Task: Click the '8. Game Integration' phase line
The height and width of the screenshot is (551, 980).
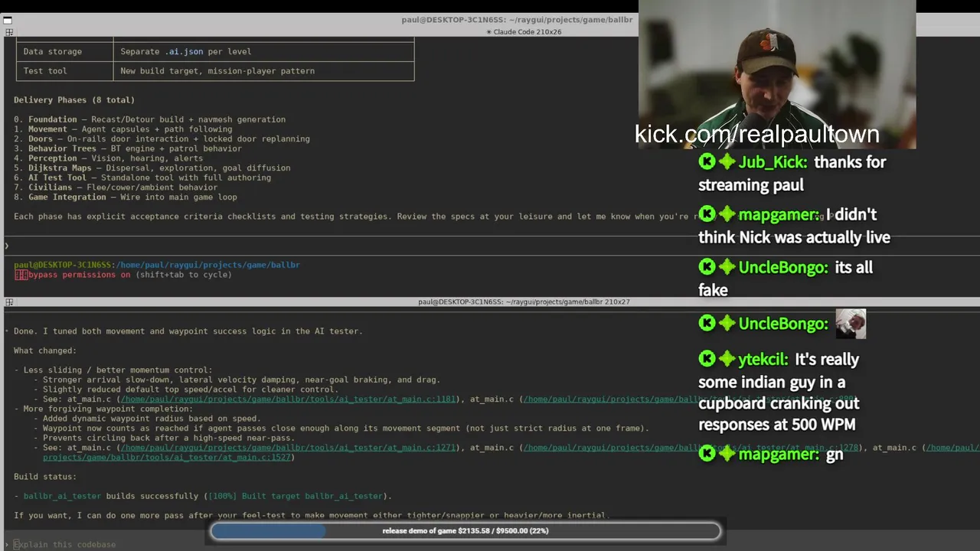Action: pyautogui.click(x=126, y=197)
